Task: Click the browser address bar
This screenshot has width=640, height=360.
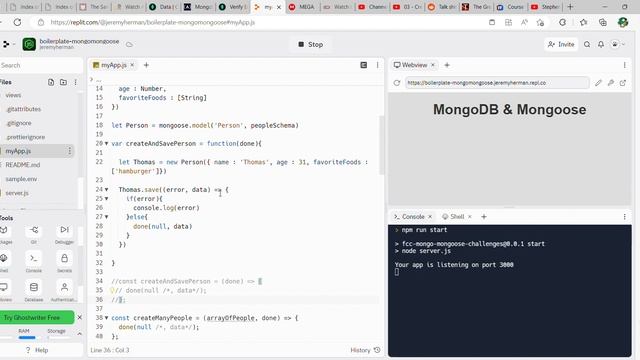Action: (x=261, y=22)
